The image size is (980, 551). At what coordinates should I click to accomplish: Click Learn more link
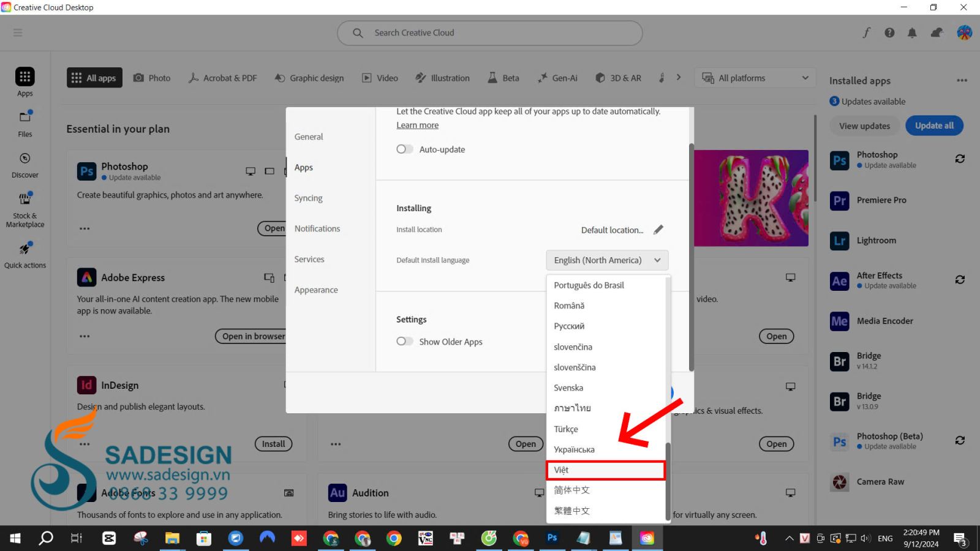click(417, 126)
